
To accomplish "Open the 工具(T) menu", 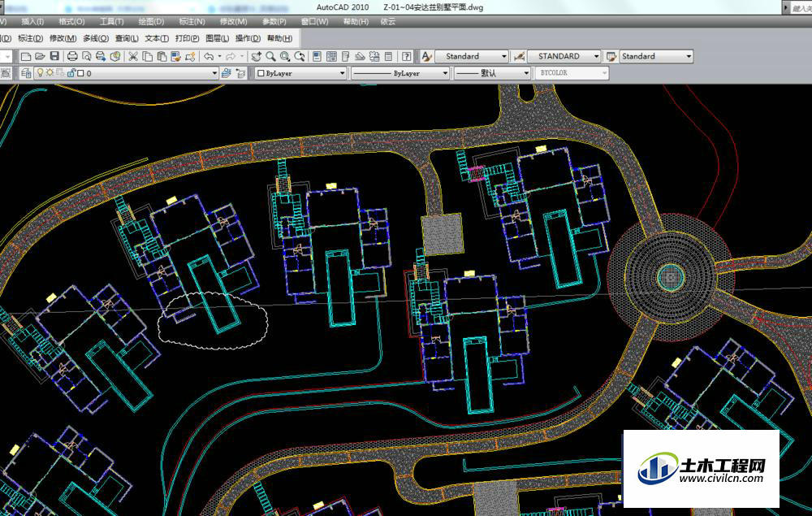I will (111, 22).
